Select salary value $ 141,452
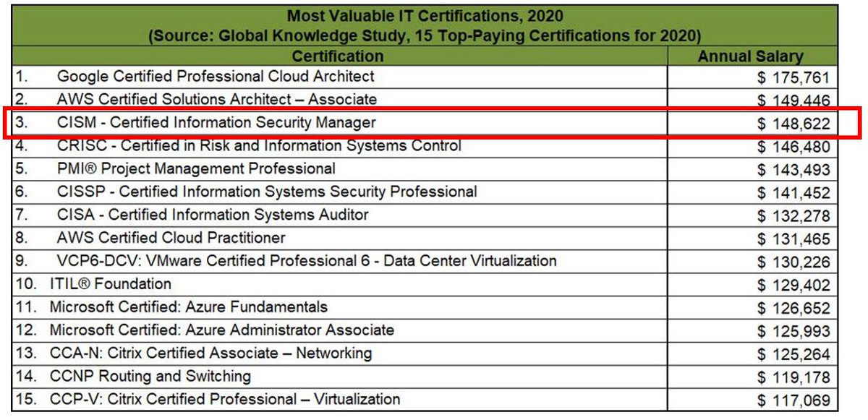Viewport: 868px width, 420px height. point(793,193)
